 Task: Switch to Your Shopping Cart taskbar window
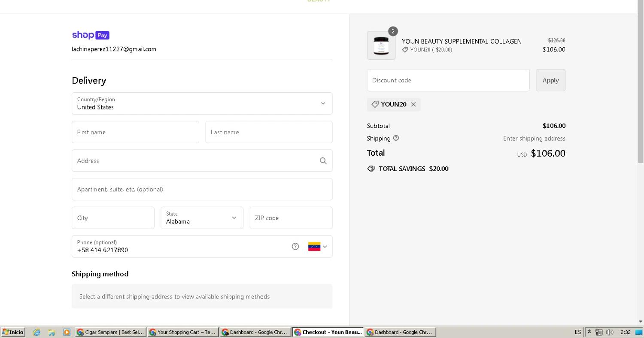(183, 332)
